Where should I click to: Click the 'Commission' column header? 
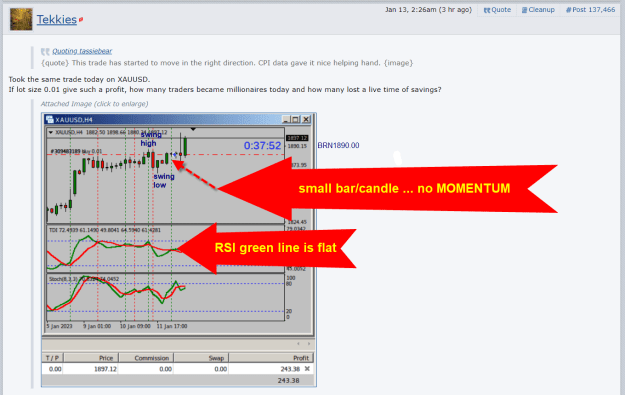click(146, 358)
